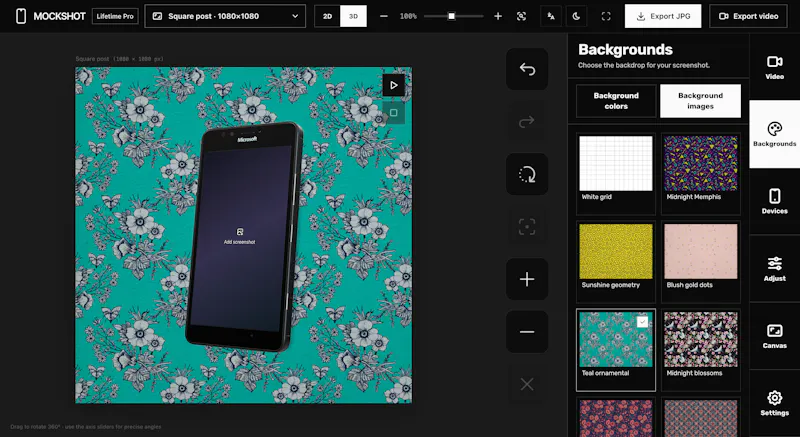Image resolution: width=800 pixels, height=437 pixels.
Task: Open the Backgrounds sidebar panel
Action: [774, 134]
